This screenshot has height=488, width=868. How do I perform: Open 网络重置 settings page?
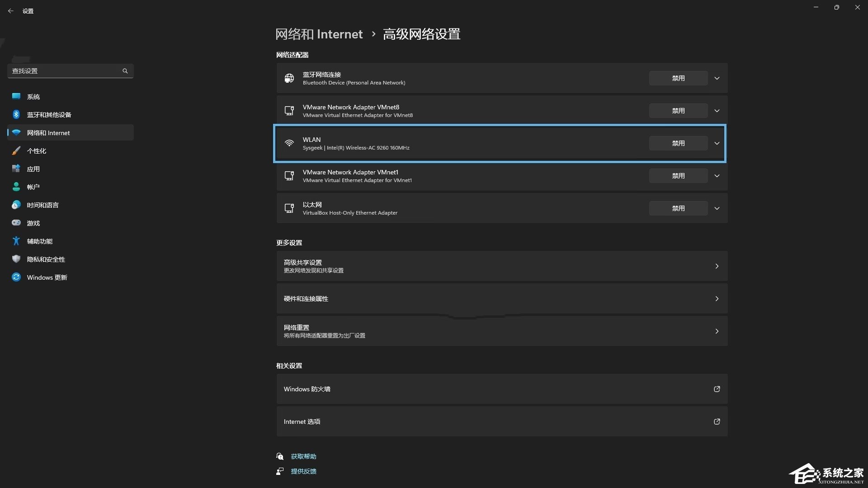[501, 331]
